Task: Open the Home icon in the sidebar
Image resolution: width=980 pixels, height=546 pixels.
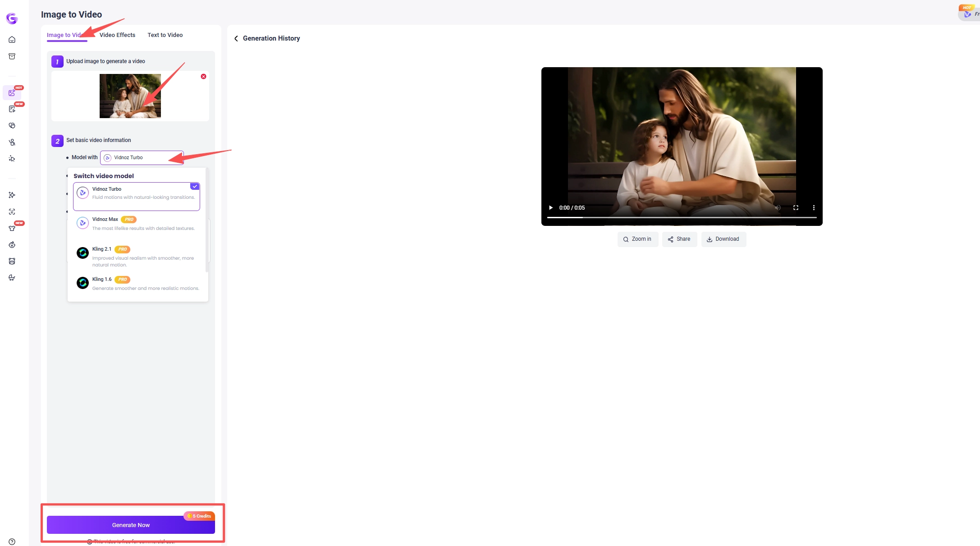Action: pos(12,39)
